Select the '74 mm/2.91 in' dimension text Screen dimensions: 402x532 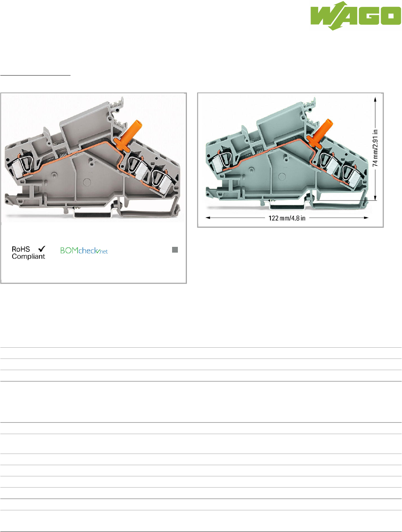[375, 148]
